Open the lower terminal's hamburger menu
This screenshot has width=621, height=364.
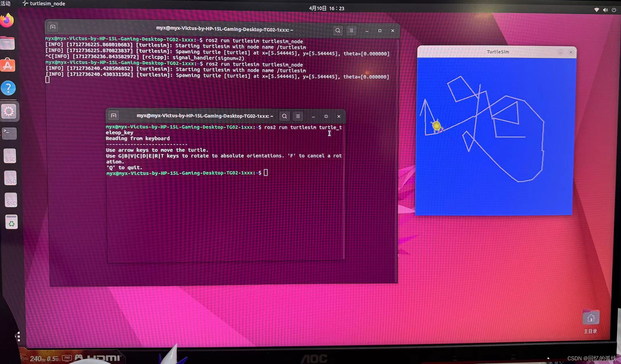point(298,116)
